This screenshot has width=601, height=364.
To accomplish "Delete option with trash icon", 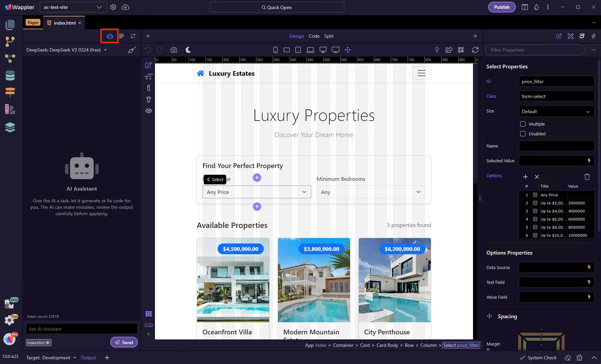I will pyautogui.click(x=587, y=177).
